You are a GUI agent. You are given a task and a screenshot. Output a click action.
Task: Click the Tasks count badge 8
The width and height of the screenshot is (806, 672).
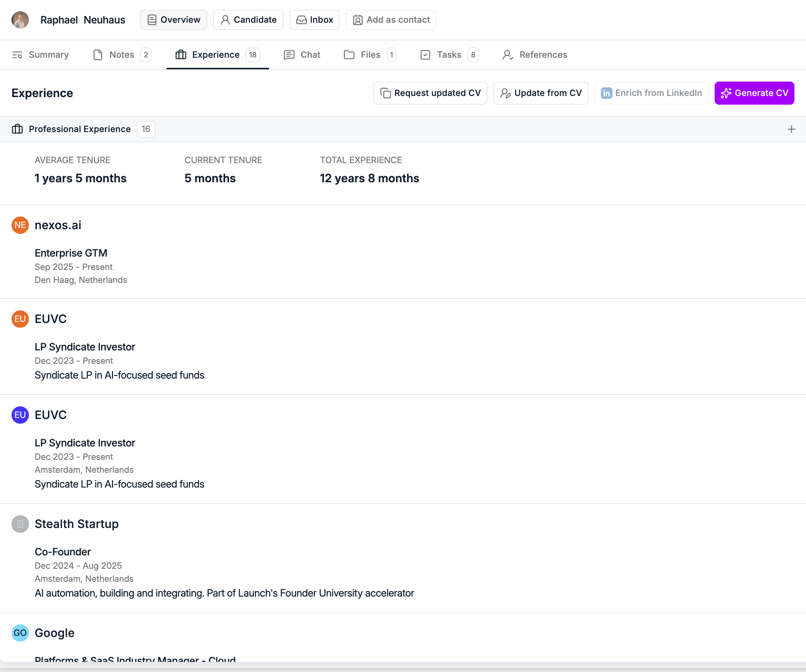tap(473, 55)
